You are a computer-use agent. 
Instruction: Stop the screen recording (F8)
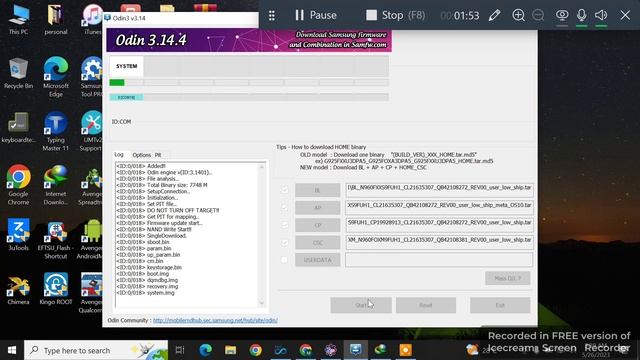396,16
